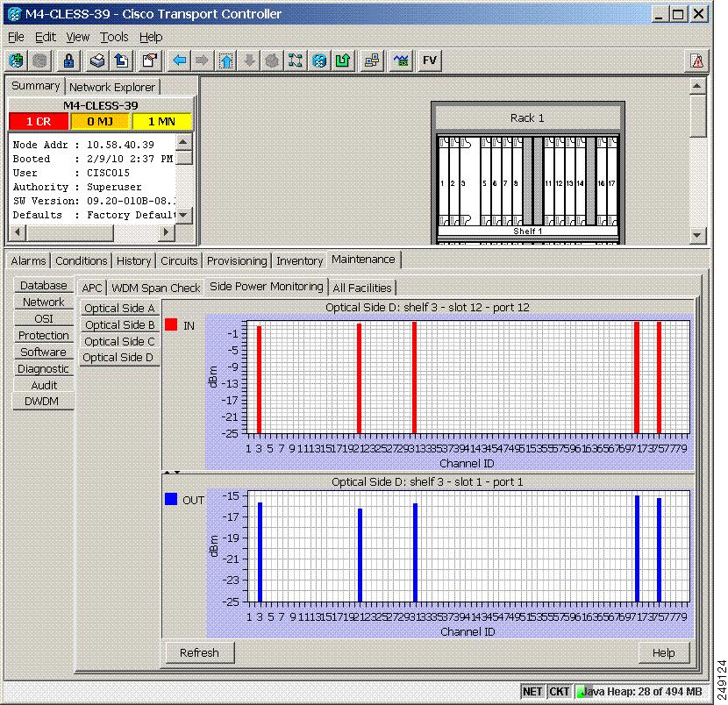This screenshot has width=728, height=705.
Task: Open the APC subtab
Action: [92, 288]
